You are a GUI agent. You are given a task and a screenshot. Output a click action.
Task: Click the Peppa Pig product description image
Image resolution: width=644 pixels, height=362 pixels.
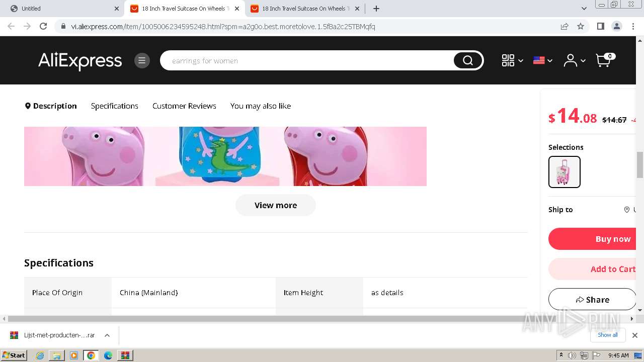[225, 156]
